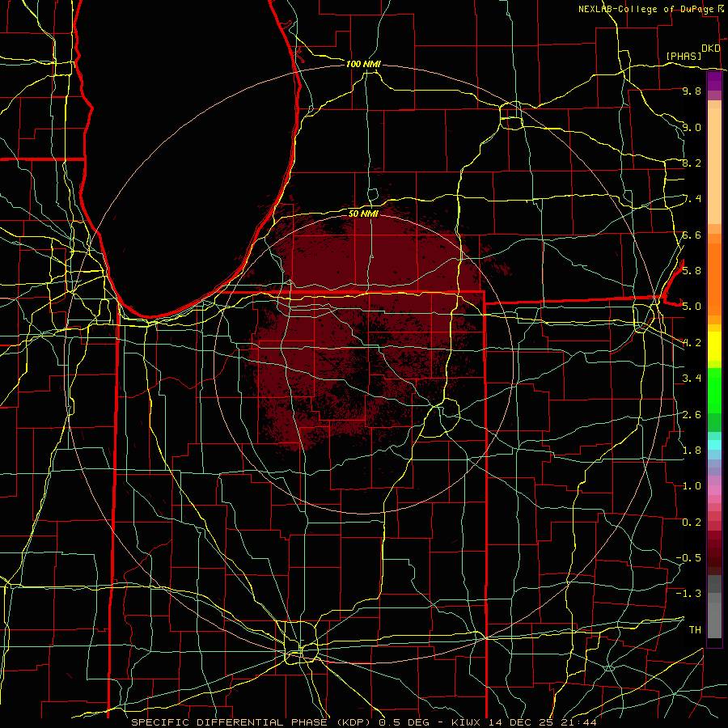This screenshot has height=728, width=728.
Task: Select the 1.8 value on the scale
Action: pos(692,450)
